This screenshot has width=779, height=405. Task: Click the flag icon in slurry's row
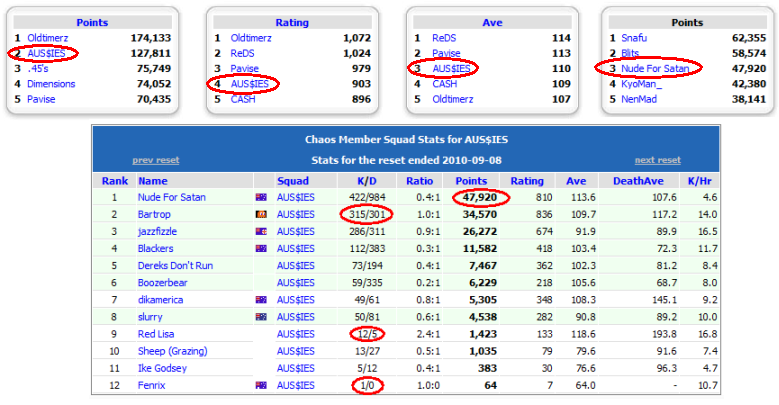pos(261,317)
